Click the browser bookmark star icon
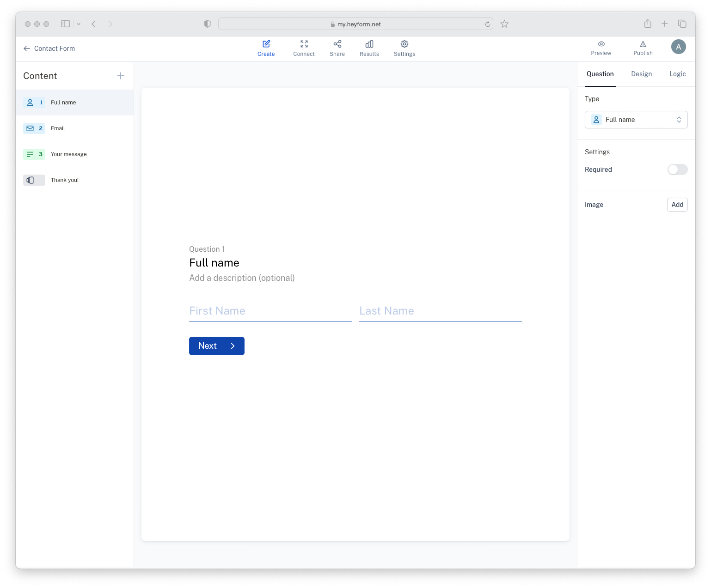 point(504,24)
